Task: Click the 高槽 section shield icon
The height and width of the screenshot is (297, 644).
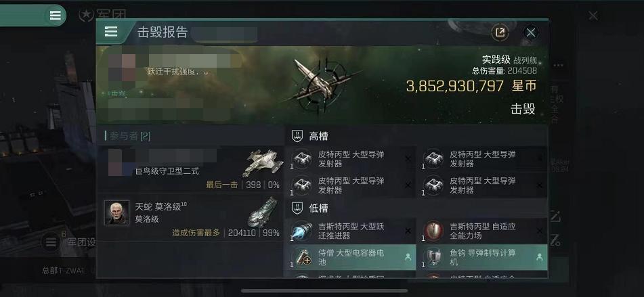Action: pyautogui.click(x=297, y=136)
